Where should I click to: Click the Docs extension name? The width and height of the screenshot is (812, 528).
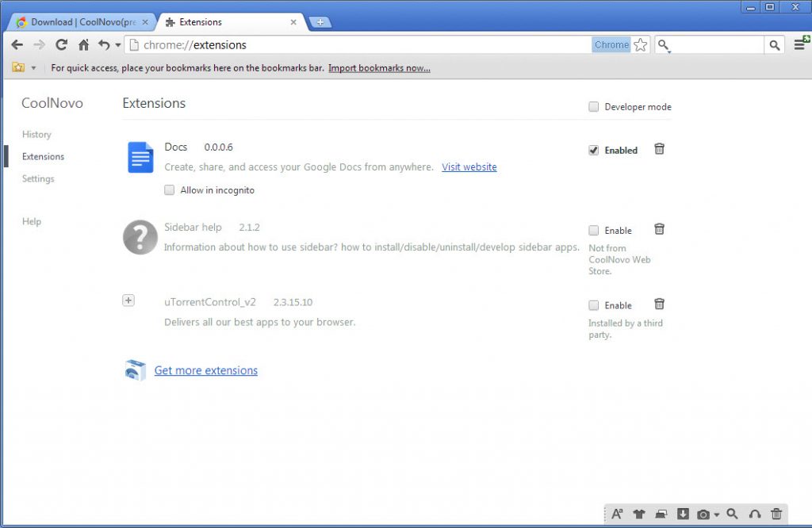[x=175, y=147]
